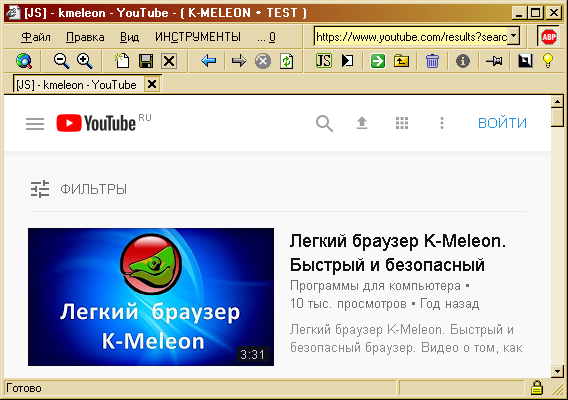Viewport: 568px width, 400px height.
Task: Open video title 'Легкий браузер K-Meleon'
Action: click(x=398, y=253)
